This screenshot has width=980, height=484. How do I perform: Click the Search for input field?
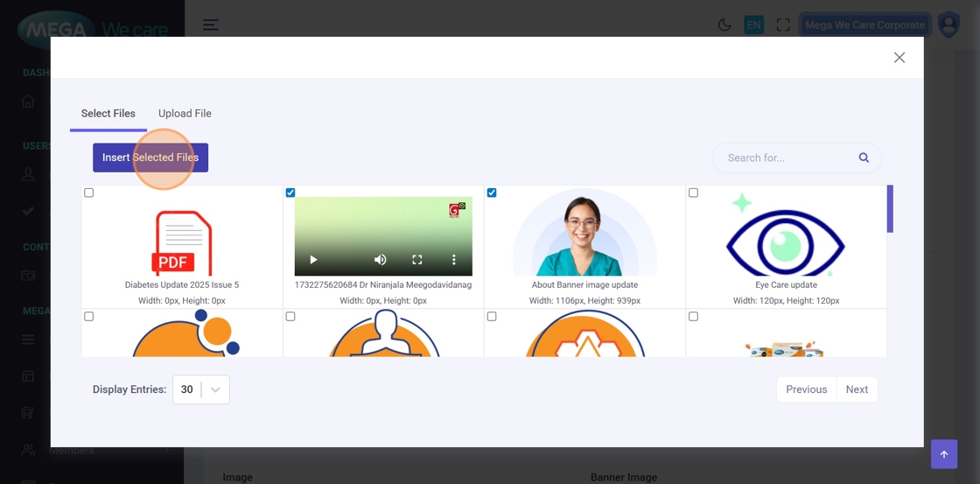[786, 158]
